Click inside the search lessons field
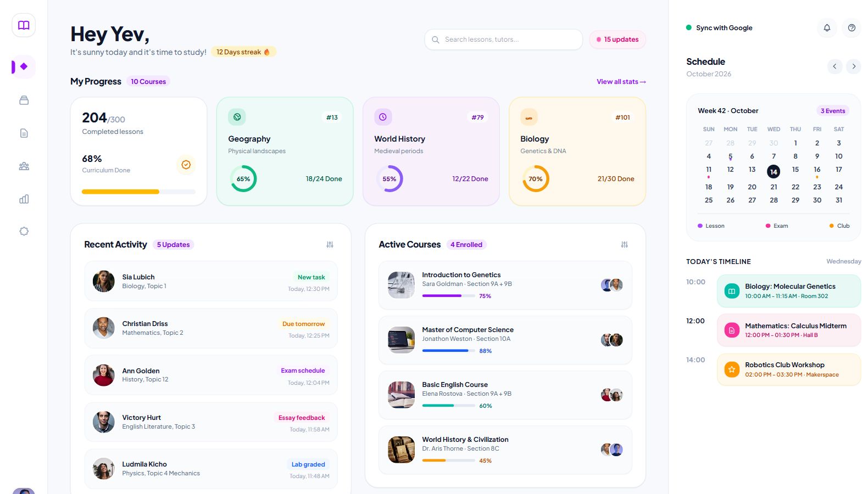This screenshot has height=494, width=868. pyautogui.click(x=503, y=40)
